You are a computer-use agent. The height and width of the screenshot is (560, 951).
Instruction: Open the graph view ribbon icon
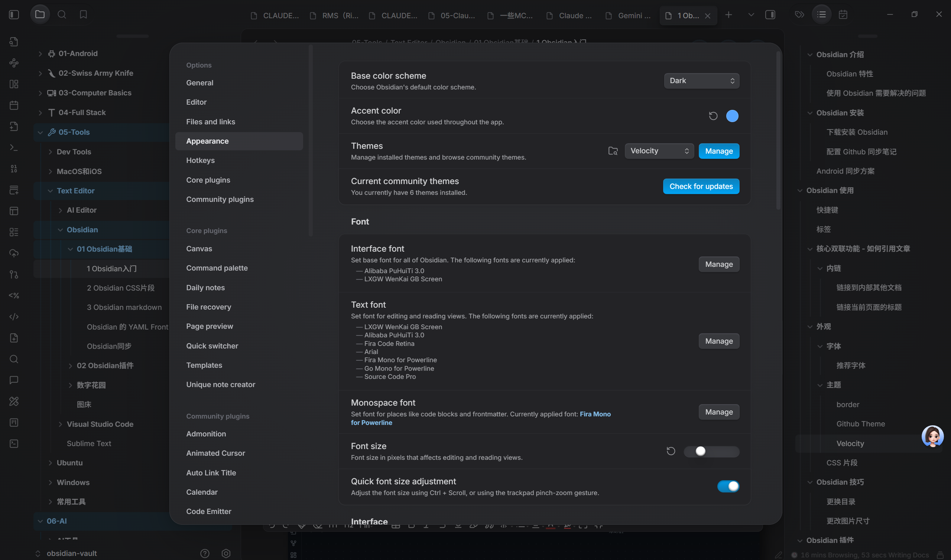(x=14, y=63)
